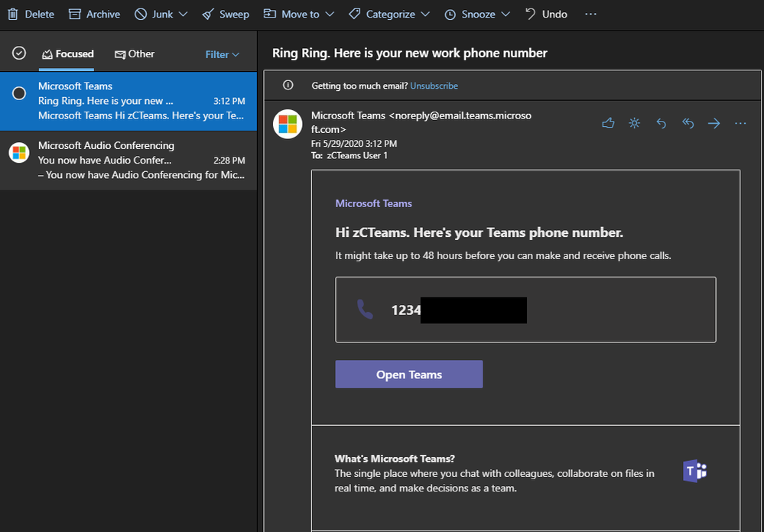Open the Move to dropdown
The height and width of the screenshot is (532, 764).
pos(299,14)
